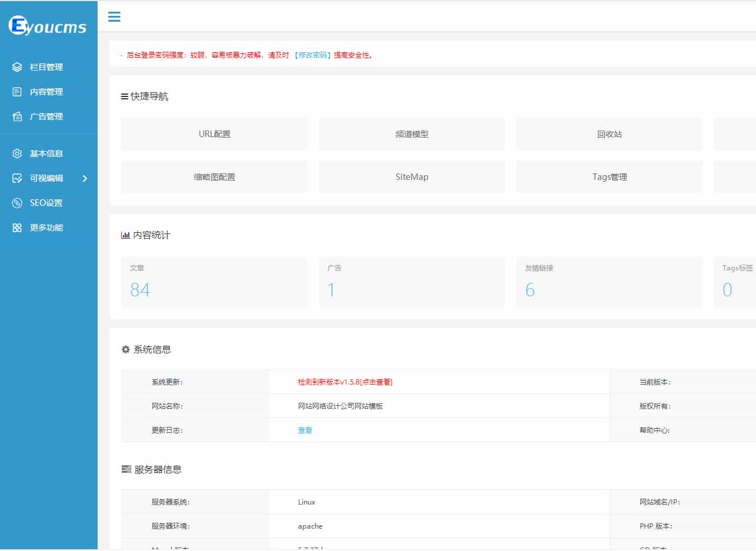This screenshot has width=756, height=551.
Task: Click the Eyoucms logo
Action: pyautogui.click(x=48, y=26)
